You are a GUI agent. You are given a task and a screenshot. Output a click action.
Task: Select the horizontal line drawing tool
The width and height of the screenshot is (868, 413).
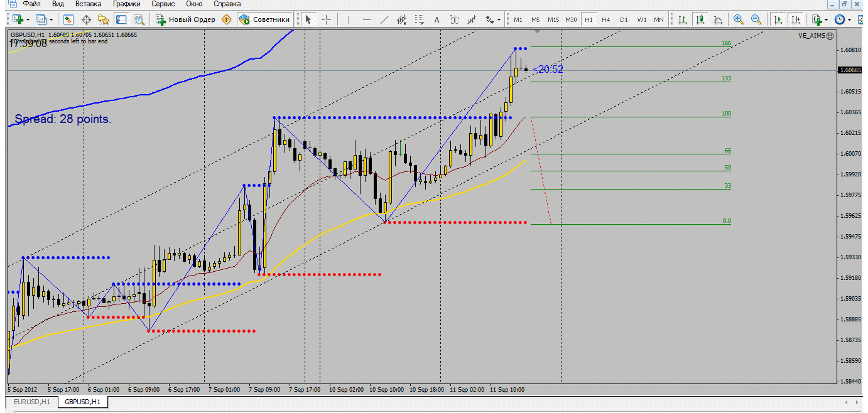pos(367,19)
